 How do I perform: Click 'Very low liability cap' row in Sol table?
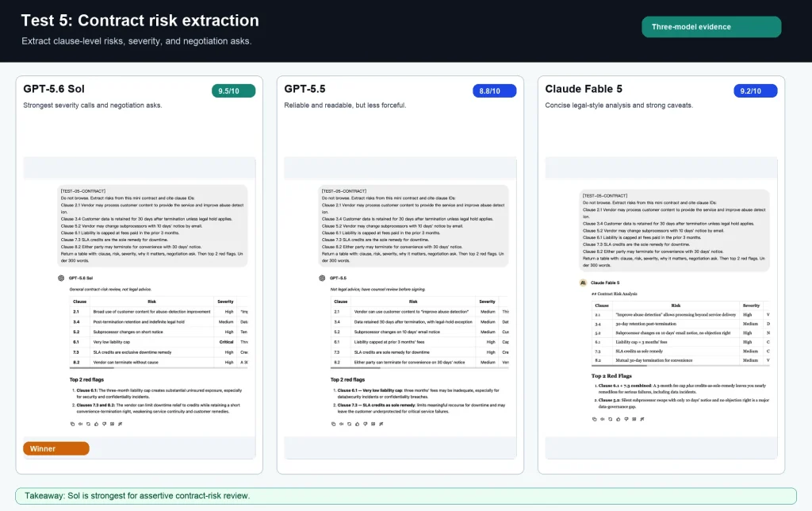pos(159,342)
